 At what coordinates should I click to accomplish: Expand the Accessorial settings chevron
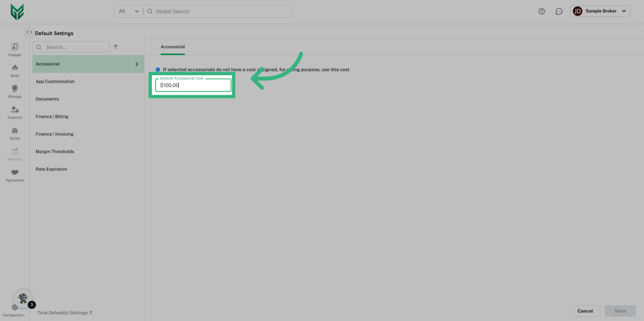point(137,64)
